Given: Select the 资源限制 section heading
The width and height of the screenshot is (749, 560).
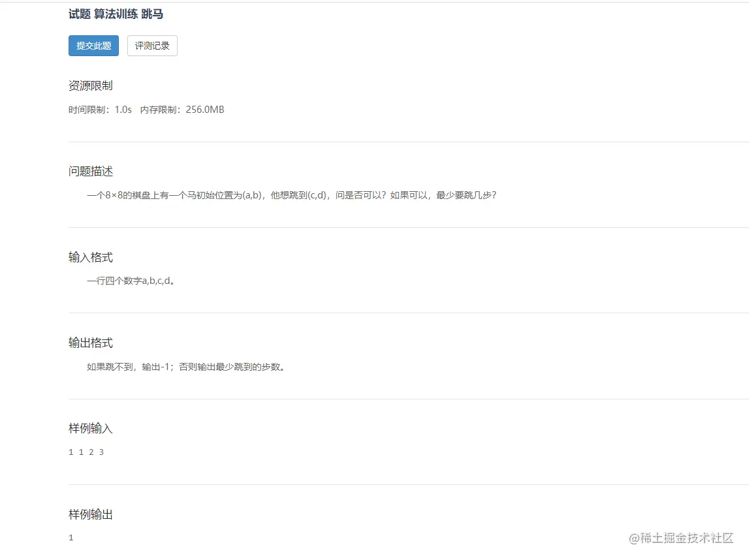Looking at the screenshot, I should [91, 85].
